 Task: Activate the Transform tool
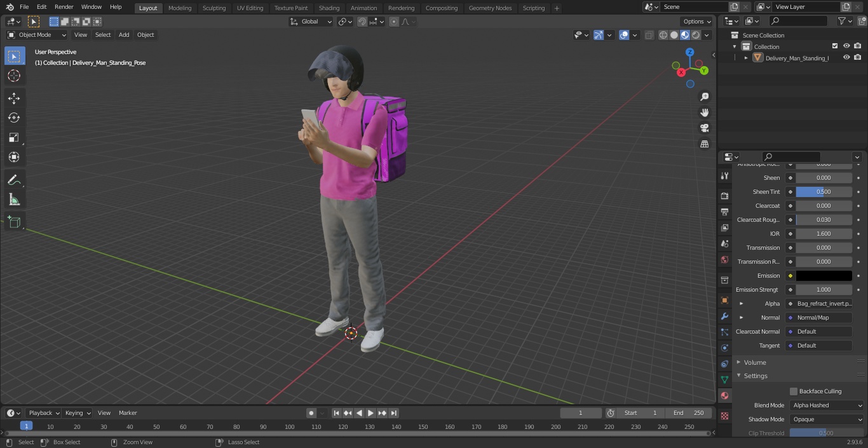click(14, 157)
